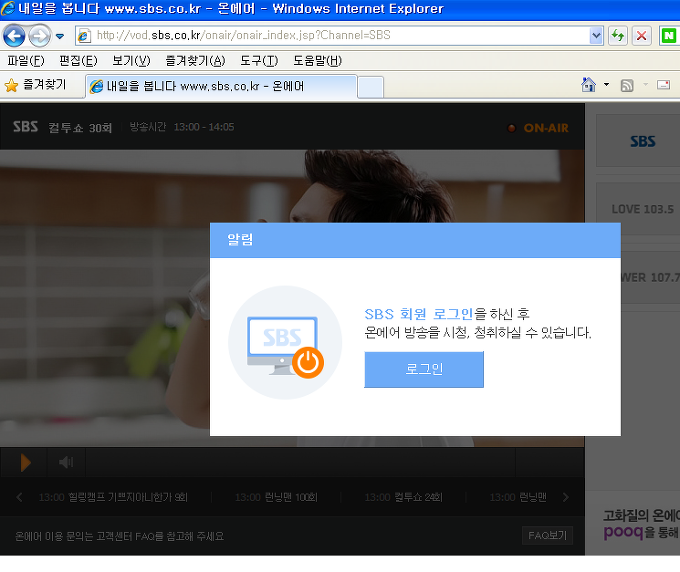Screen dimensions: 680x572
Task: Click the orange Play button
Action: click(26, 462)
